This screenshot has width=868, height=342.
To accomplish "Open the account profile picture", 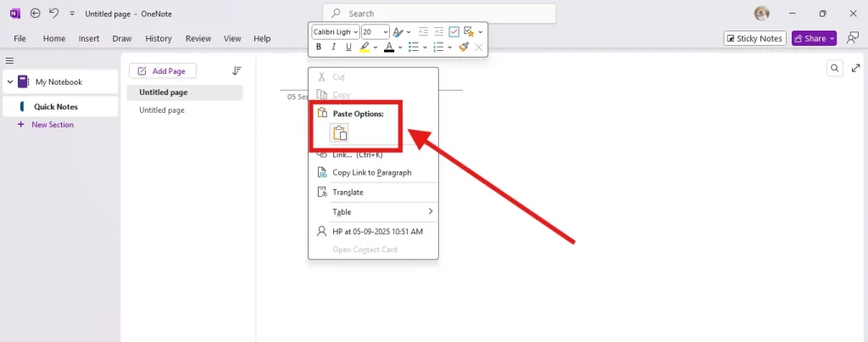I will (762, 14).
